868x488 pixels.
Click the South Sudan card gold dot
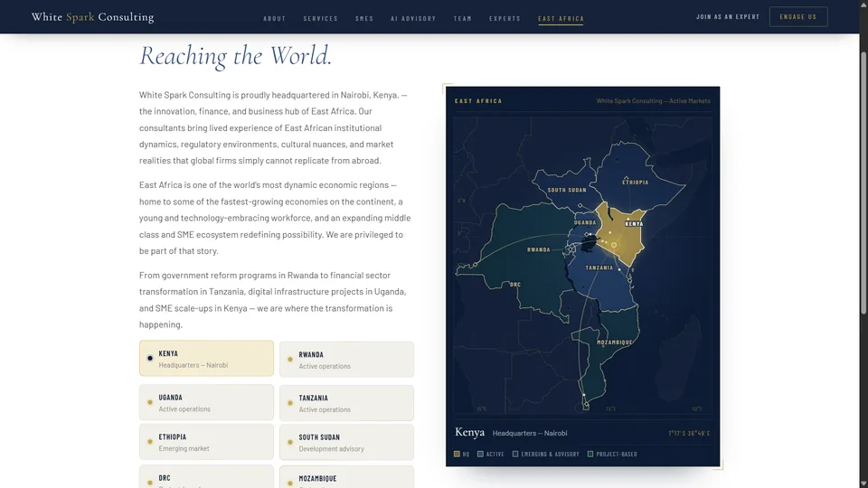(290, 442)
